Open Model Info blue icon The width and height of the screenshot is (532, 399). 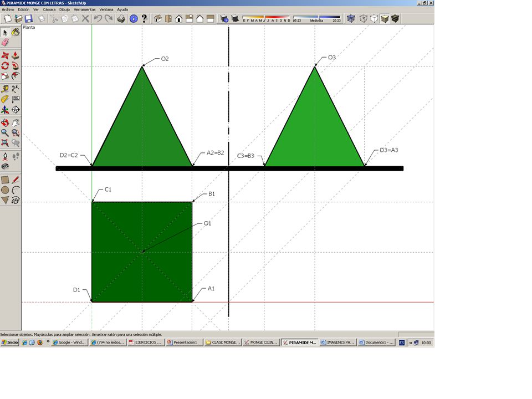point(134,19)
